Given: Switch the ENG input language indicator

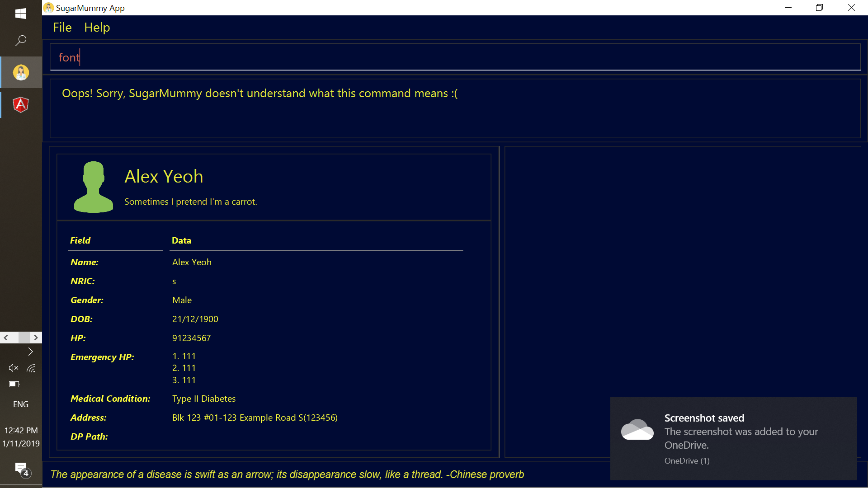Looking at the screenshot, I should [x=21, y=404].
